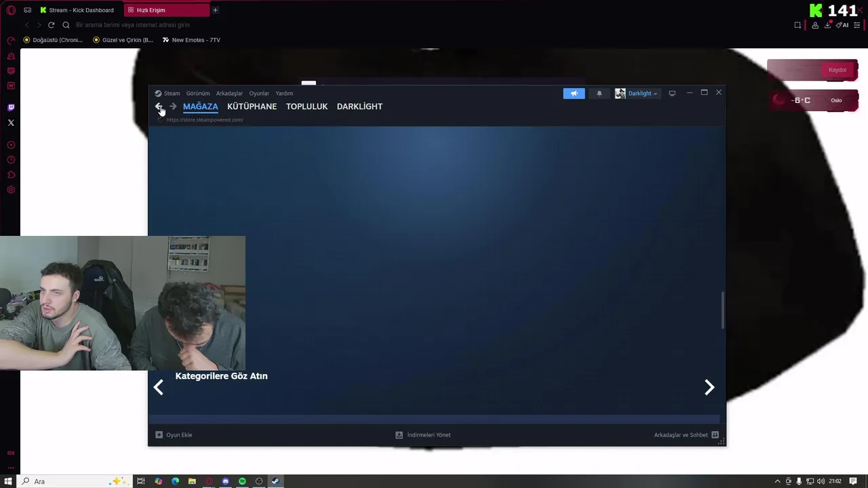
Task: Switch Steam to Big Picture mode icon
Action: [x=672, y=94]
